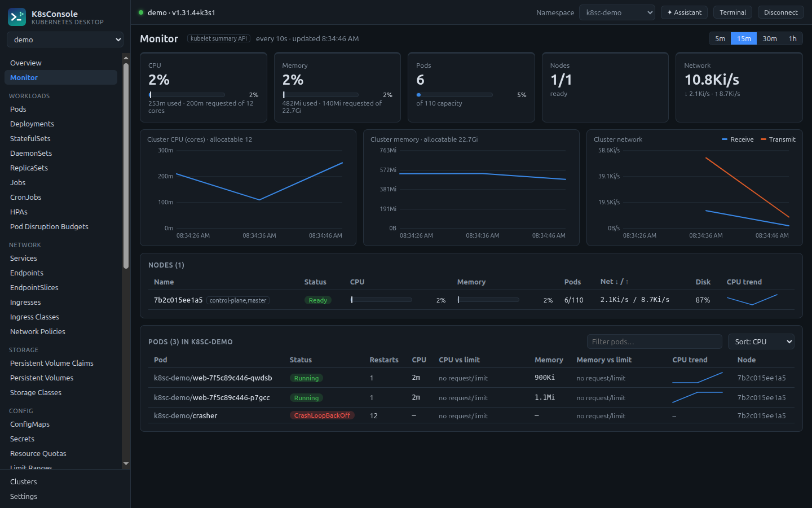The height and width of the screenshot is (508, 812).
Task: Select the 30m time range
Action: tap(770, 38)
